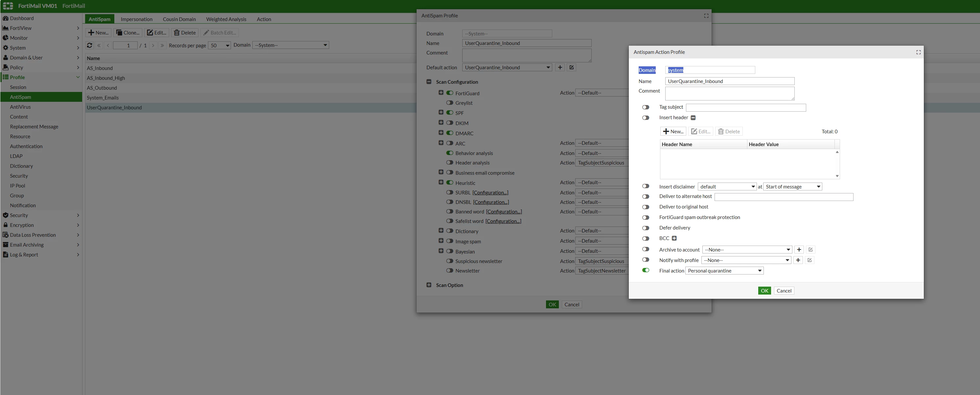Maximize the AntiSpam Profile dialog
This screenshot has width=980, height=395.
pyautogui.click(x=706, y=15)
